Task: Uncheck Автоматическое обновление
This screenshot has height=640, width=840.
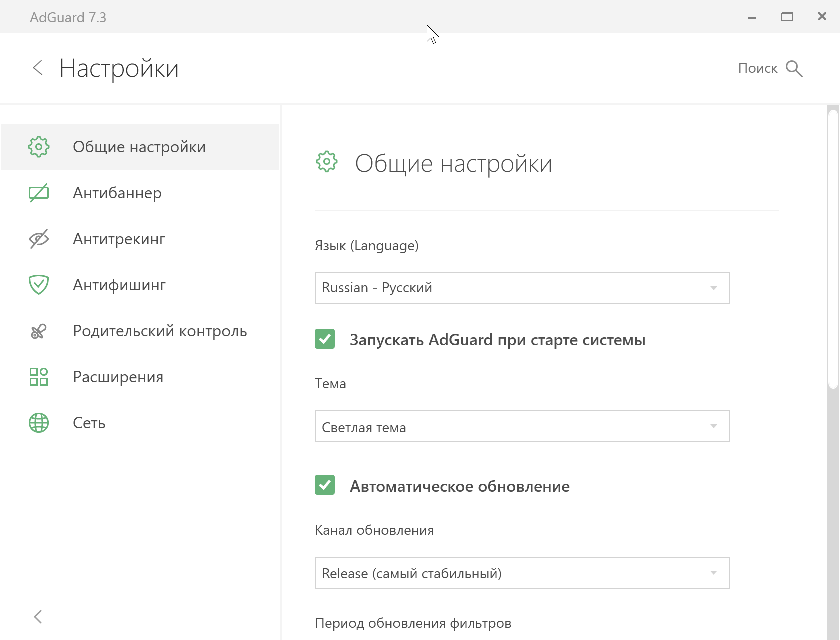Action: (325, 485)
